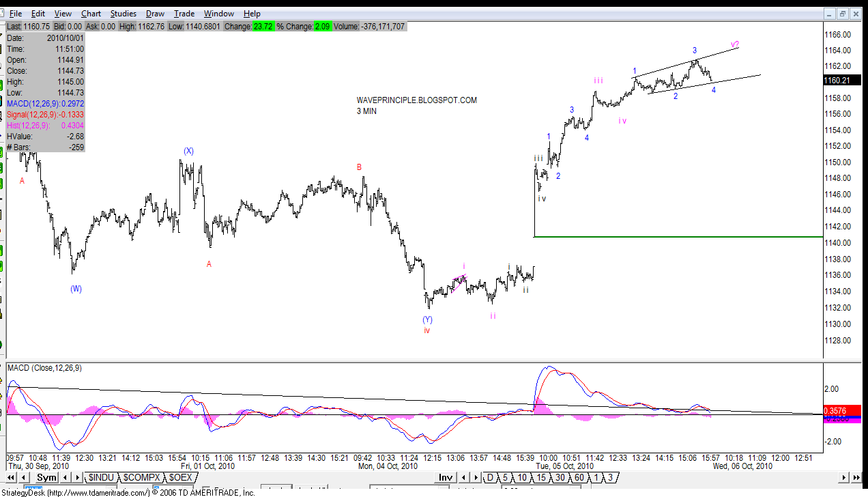Open the Draw menu
The image size is (868, 497).
click(155, 13)
